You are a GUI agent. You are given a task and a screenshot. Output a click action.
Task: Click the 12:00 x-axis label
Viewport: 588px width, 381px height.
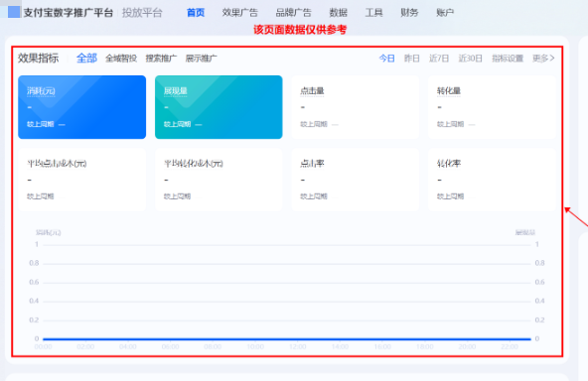[x=298, y=347]
